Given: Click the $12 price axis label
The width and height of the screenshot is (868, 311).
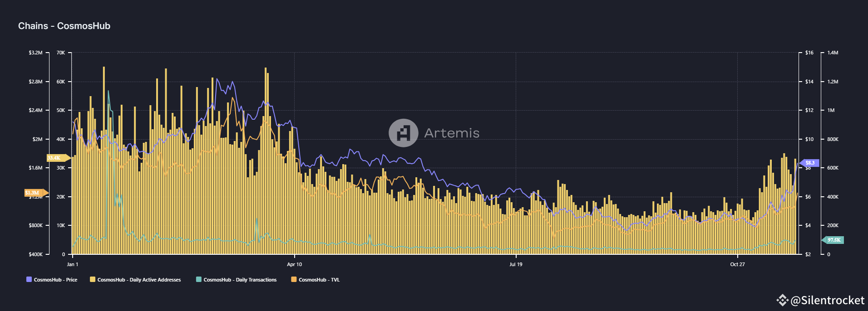Looking at the screenshot, I should [809, 110].
